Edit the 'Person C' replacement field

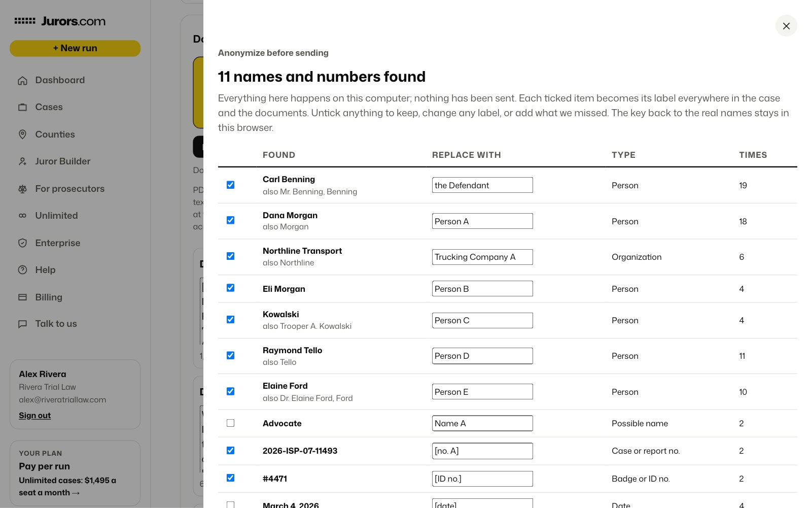[x=482, y=320]
